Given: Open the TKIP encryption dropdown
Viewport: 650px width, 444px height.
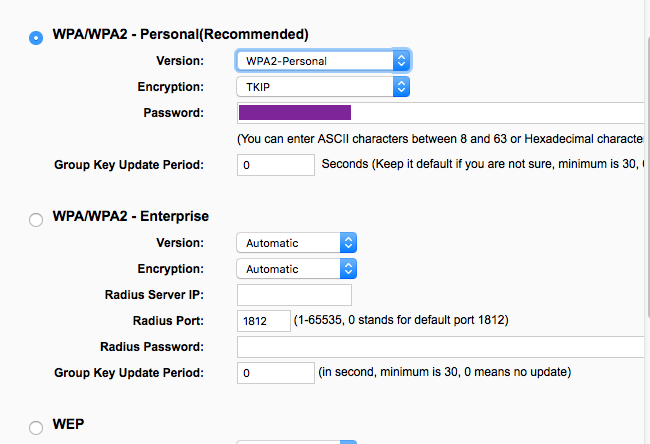Looking at the screenshot, I should [x=323, y=87].
